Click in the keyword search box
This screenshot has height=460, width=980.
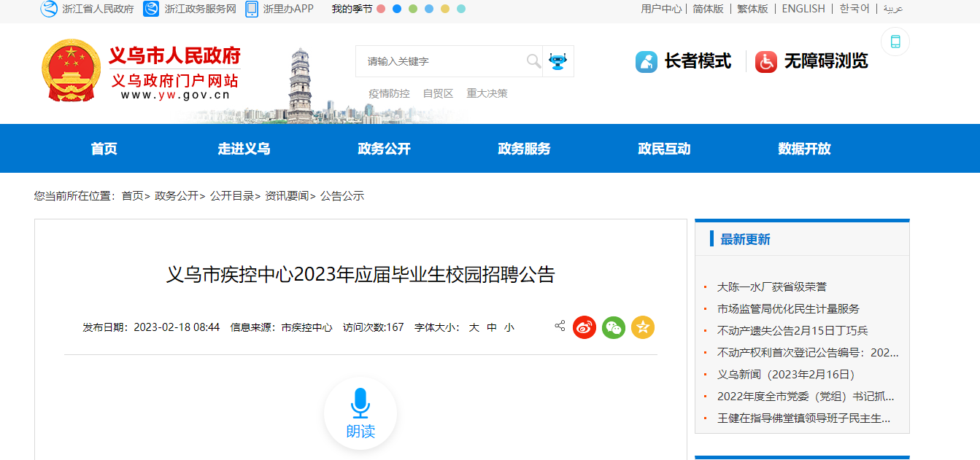point(441,61)
